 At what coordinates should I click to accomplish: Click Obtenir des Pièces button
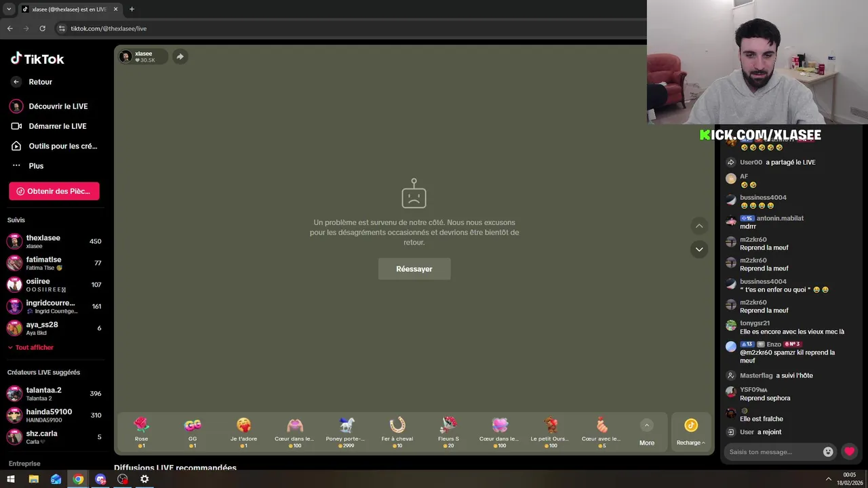tap(54, 191)
